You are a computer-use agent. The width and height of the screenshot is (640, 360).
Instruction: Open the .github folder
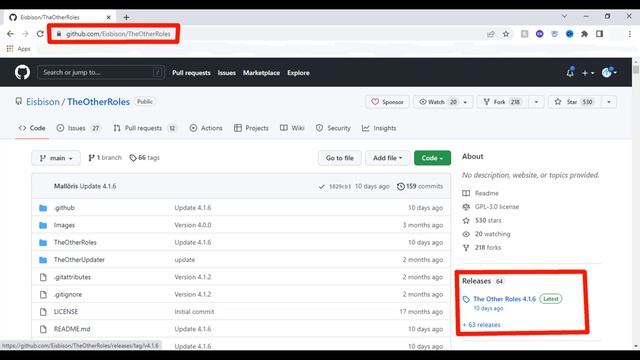click(64, 208)
